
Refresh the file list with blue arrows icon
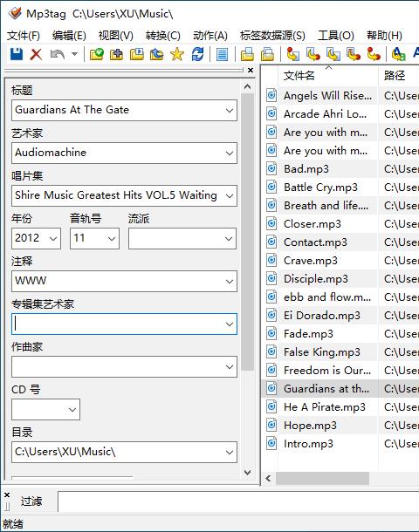click(197, 54)
